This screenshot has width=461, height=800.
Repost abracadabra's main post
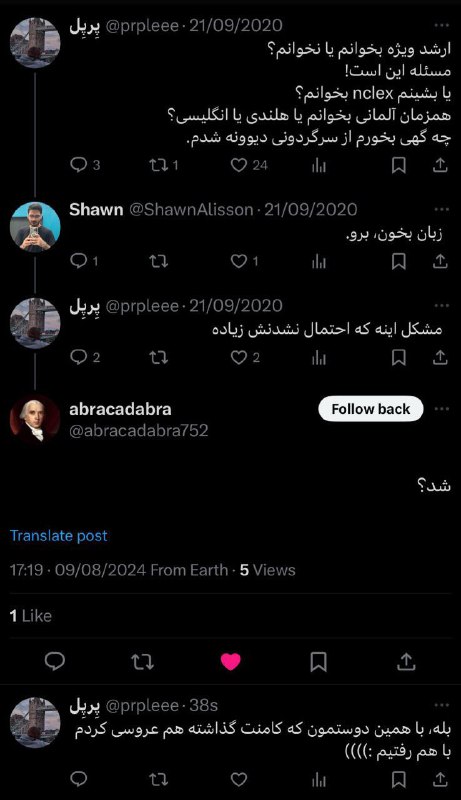142,661
